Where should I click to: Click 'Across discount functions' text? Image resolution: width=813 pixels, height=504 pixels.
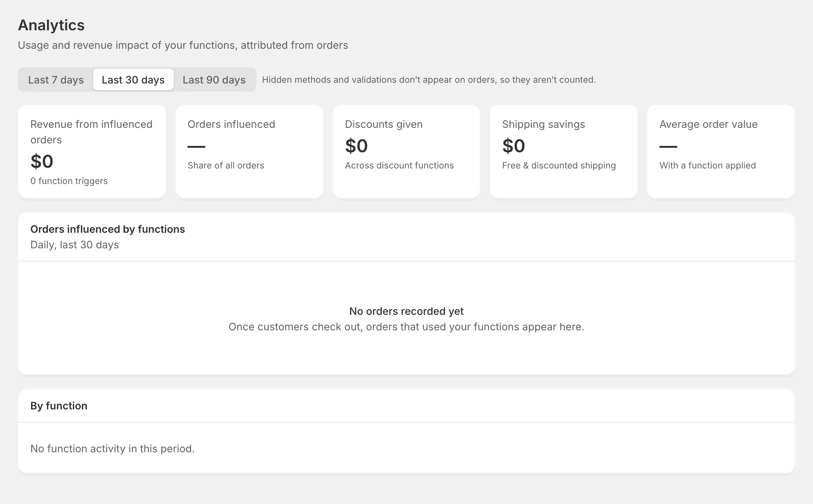pos(399,165)
